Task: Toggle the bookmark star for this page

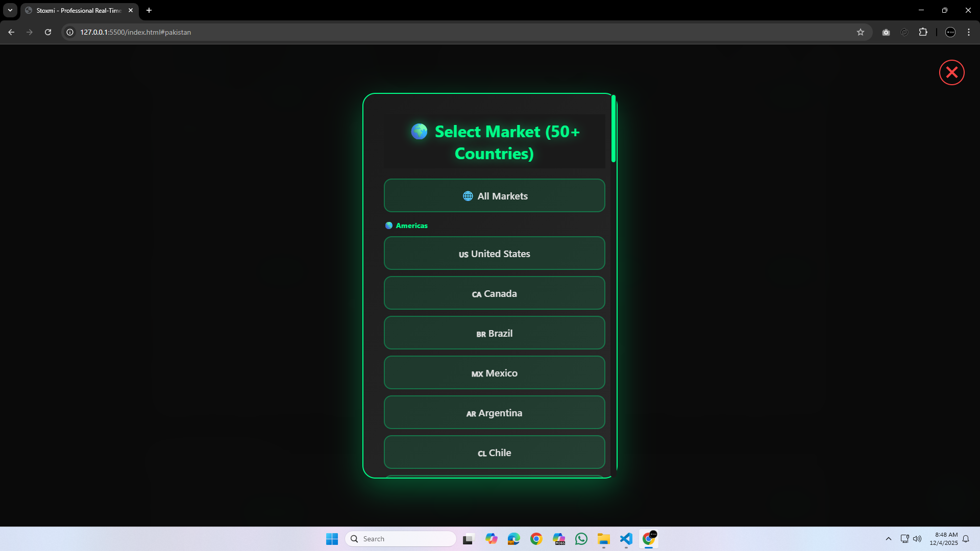Action: (x=861, y=32)
